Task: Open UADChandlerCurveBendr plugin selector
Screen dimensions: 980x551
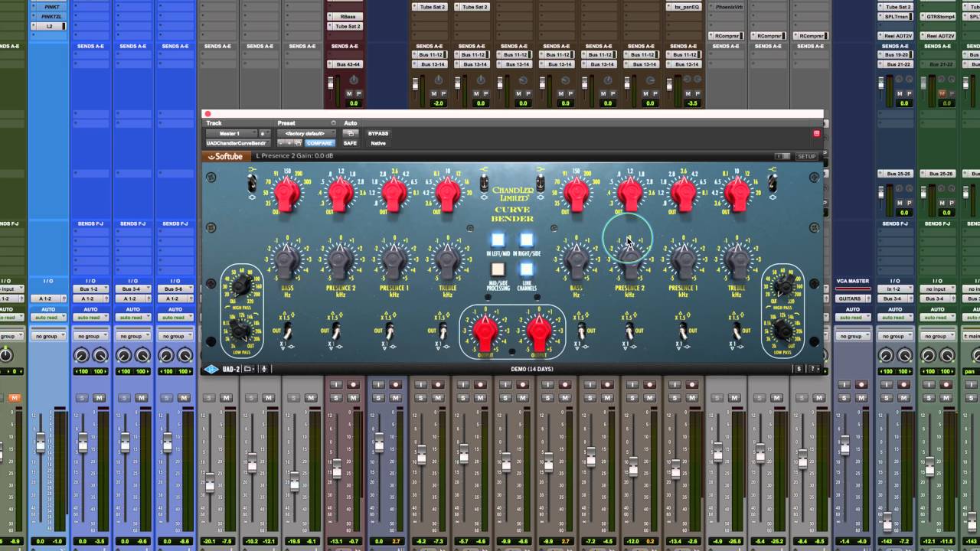Action: tap(237, 143)
